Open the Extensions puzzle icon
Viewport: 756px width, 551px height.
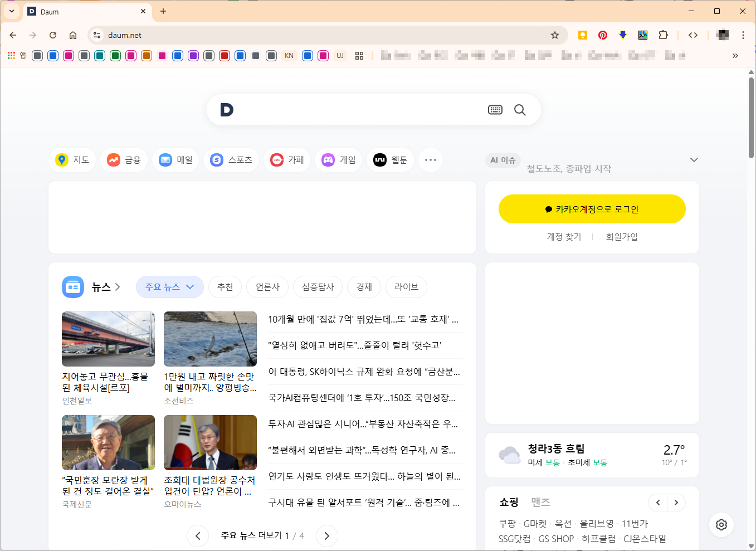[x=663, y=35]
